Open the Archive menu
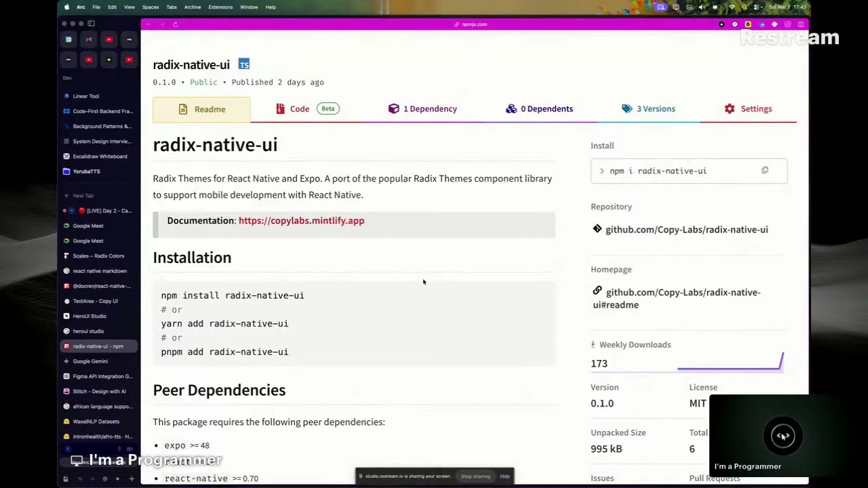The width and height of the screenshot is (868, 488). pos(193,7)
